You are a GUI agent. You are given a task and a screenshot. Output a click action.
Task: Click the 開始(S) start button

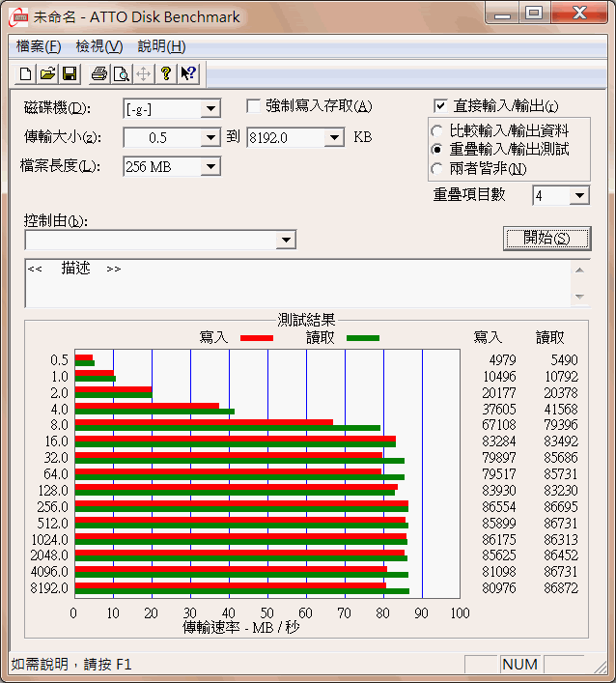pos(547,239)
